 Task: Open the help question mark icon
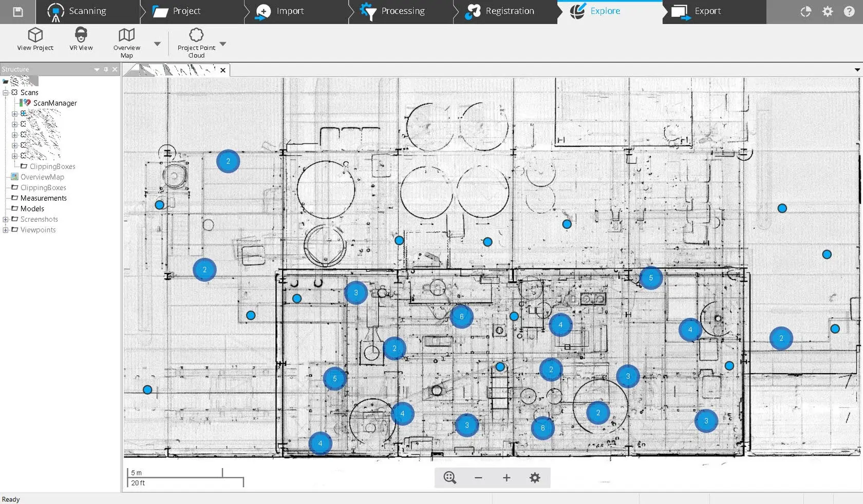pyautogui.click(x=849, y=11)
